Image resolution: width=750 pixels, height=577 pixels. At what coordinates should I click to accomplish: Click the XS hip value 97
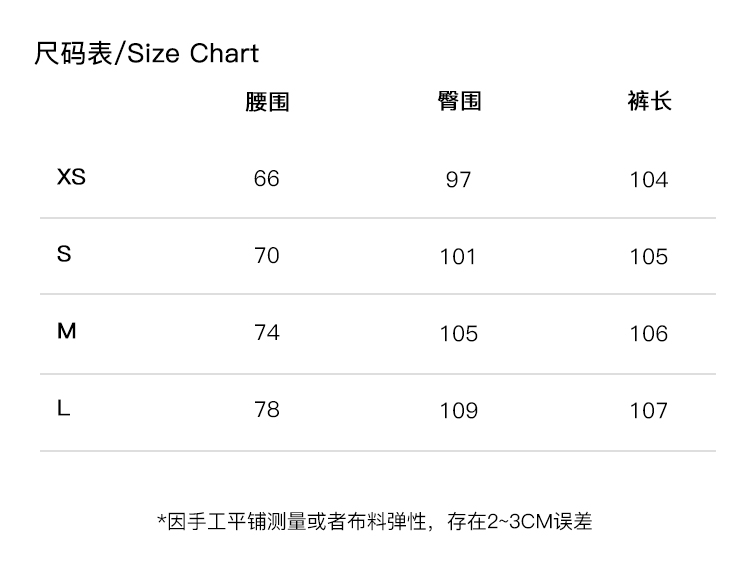[x=458, y=180]
